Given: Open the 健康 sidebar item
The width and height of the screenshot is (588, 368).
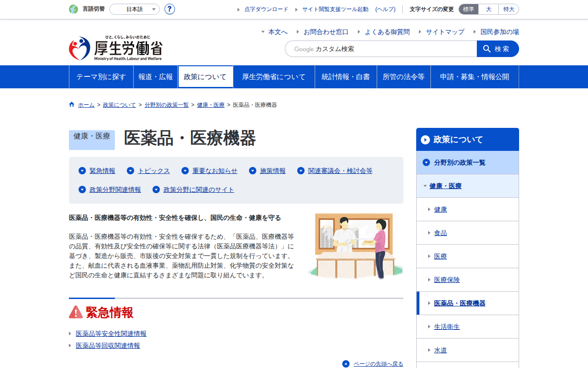Looking at the screenshot, I should [468, 209].
